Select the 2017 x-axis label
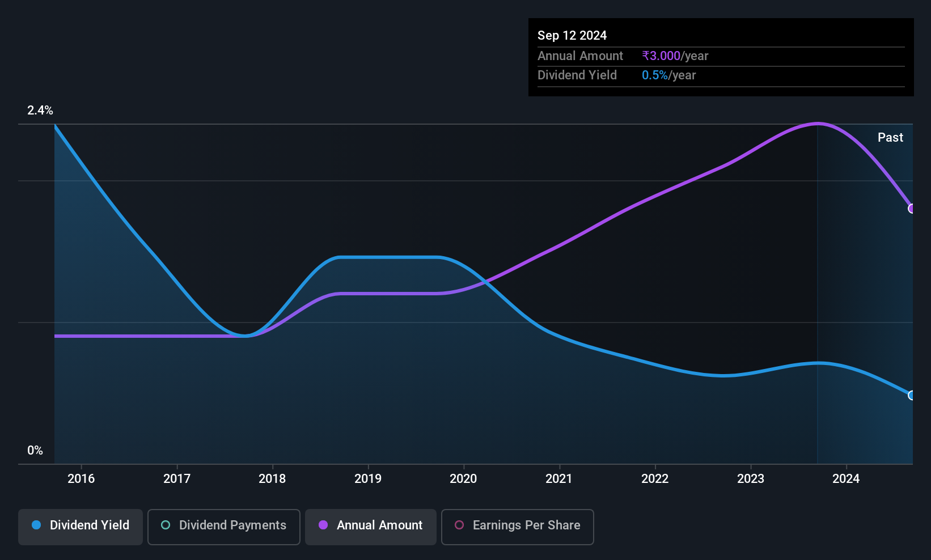 click(x=177, y=478)
